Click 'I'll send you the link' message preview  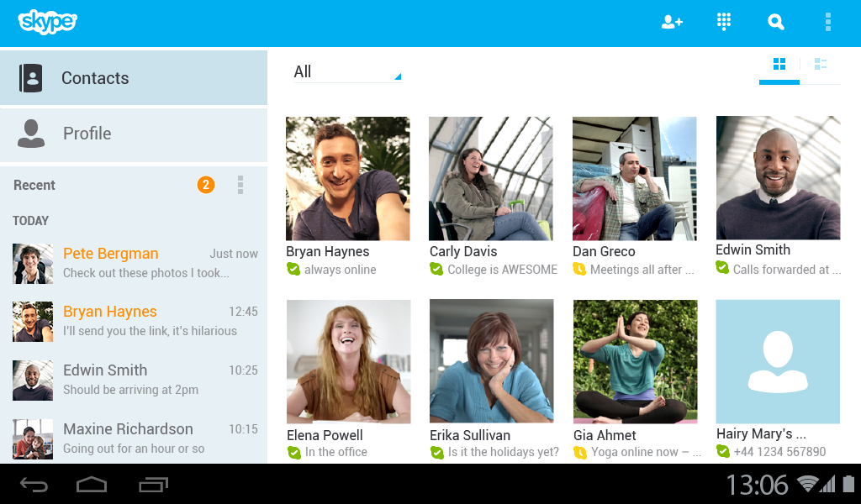point(150,331)
